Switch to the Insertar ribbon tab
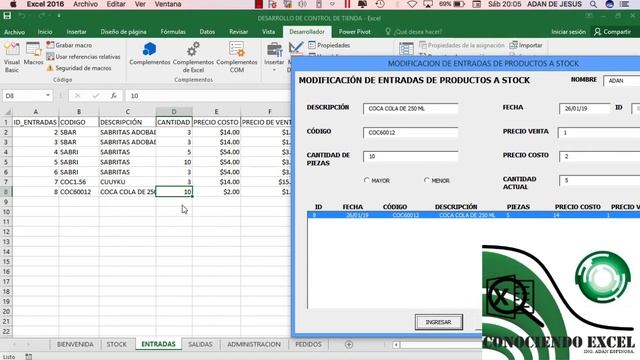This screenshot has height=360, width=640. click(76, 32)
